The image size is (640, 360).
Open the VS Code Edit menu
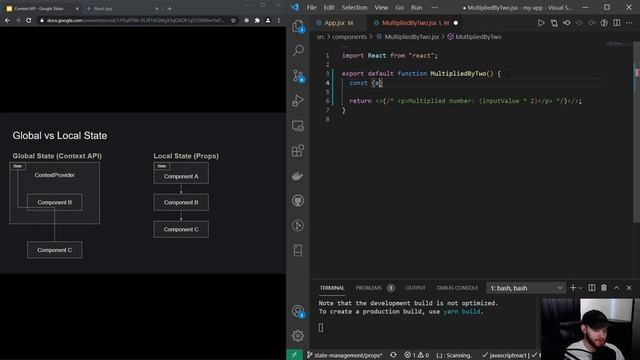pos(329,7)
